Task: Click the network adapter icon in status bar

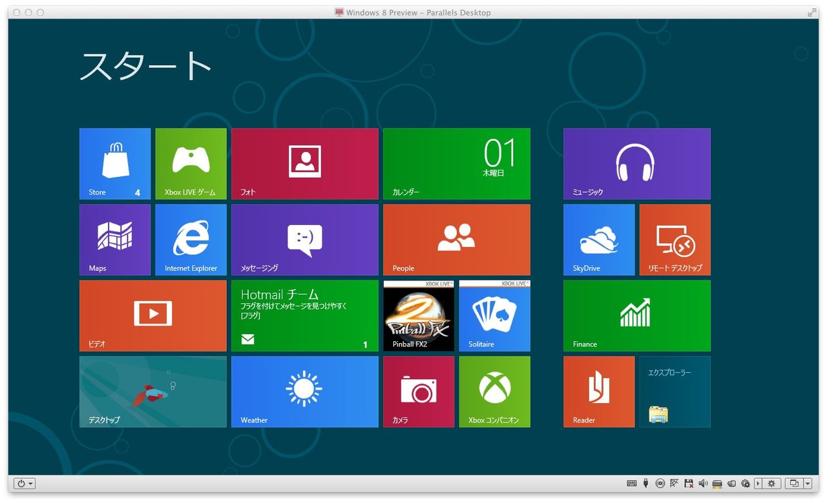Action: pyautogui.click(x=717, y=483)
